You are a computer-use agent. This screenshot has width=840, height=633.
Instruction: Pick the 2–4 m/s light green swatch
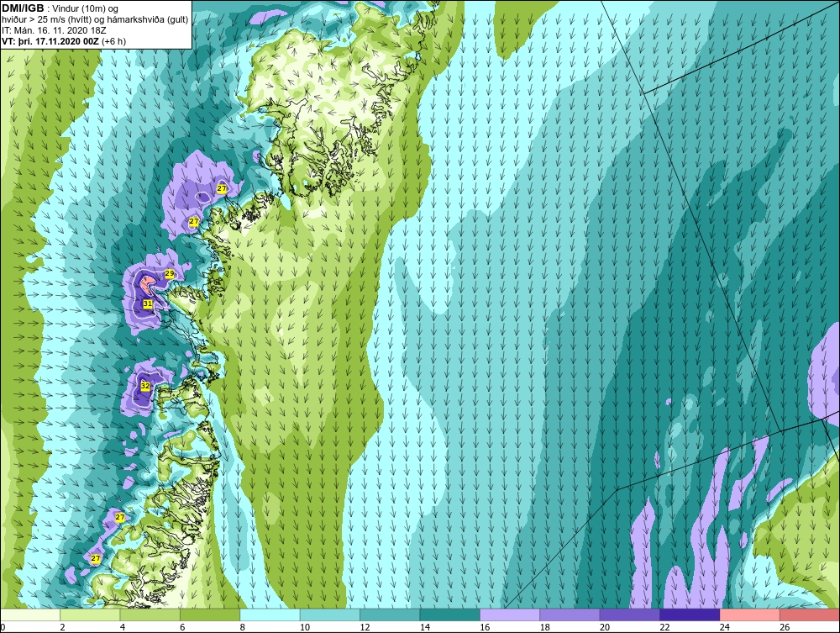coord(90,615)
